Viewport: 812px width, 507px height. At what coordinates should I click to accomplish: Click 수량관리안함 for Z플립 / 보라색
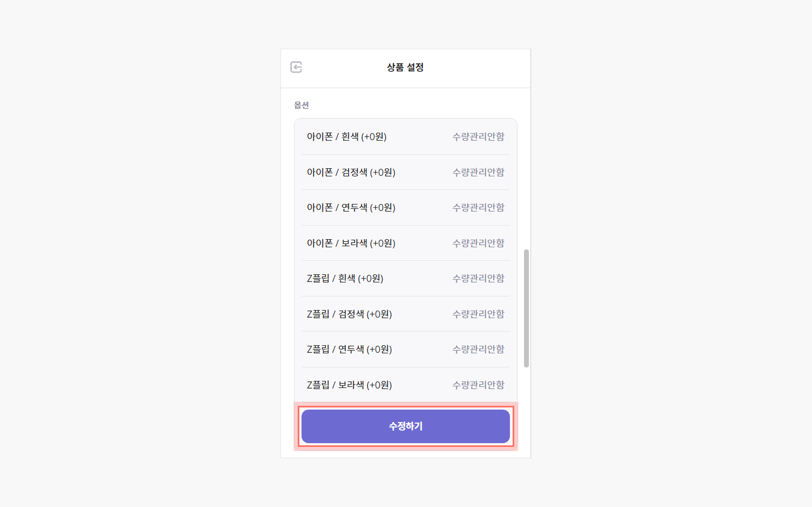pyautogui.click(x=479, y=385)
